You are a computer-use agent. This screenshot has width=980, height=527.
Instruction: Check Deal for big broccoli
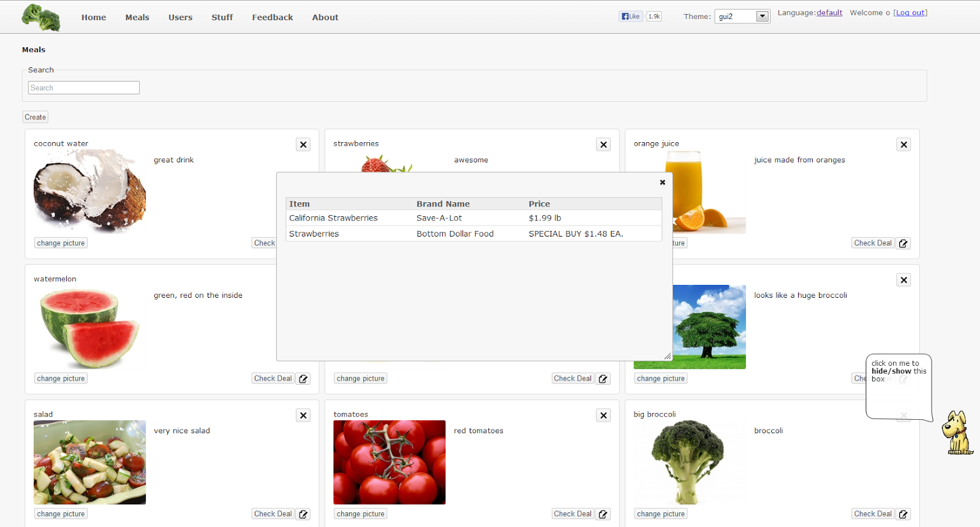tap(873, 514)
